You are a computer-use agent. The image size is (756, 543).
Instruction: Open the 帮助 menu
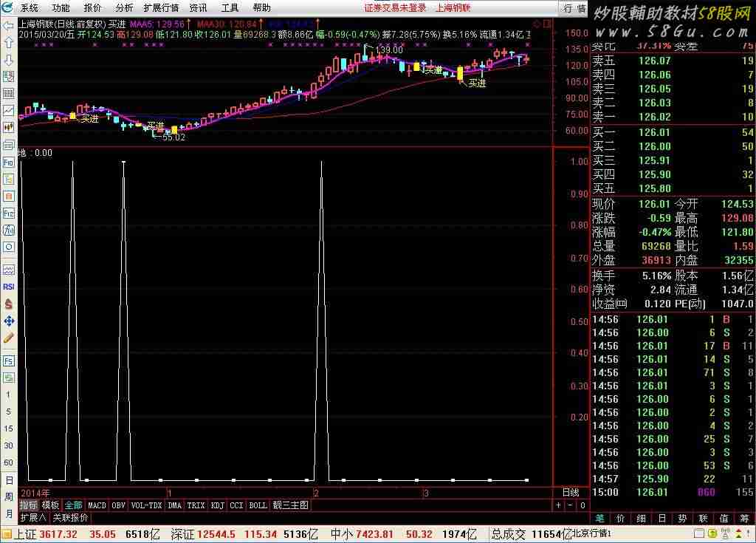point(262,7)
